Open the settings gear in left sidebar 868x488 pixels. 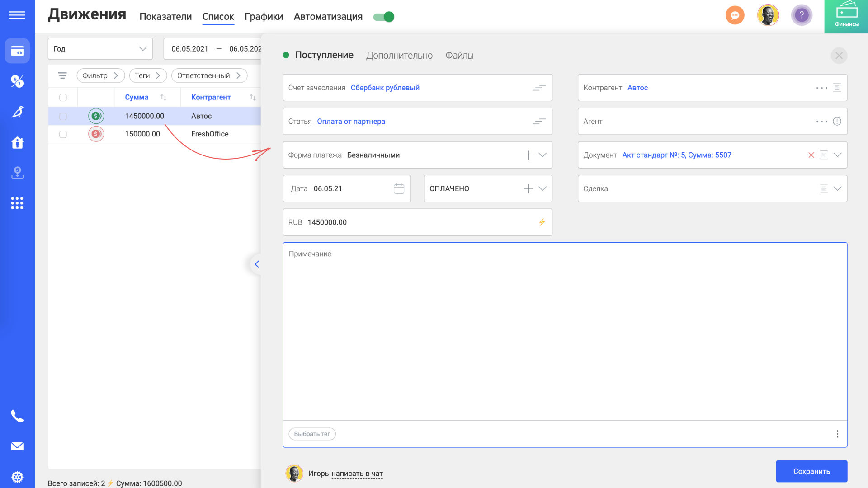[x=17, y=477]
